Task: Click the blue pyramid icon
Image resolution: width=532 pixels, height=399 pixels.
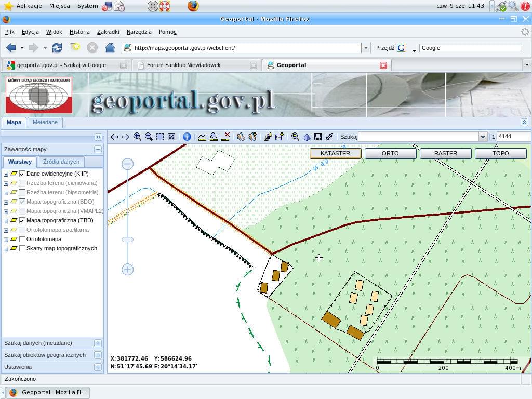Action: (x=307, y=137)
